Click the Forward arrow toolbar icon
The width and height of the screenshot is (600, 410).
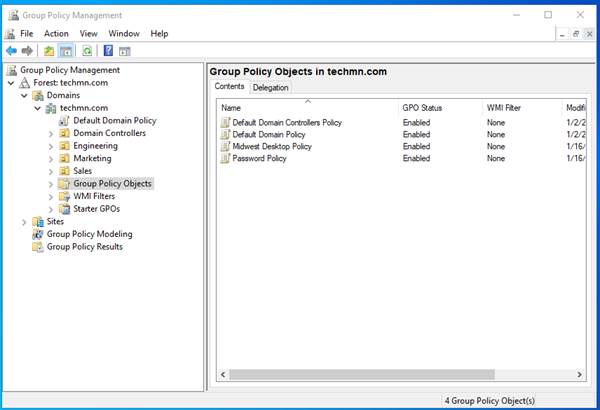pos(27,51)
